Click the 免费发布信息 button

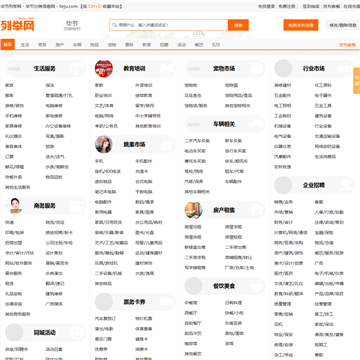301,25
